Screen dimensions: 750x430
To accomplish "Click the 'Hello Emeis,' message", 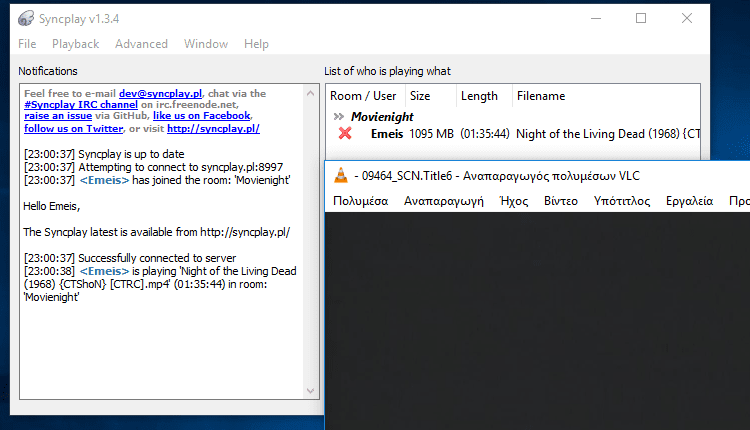I will click(x=52, y=206).
